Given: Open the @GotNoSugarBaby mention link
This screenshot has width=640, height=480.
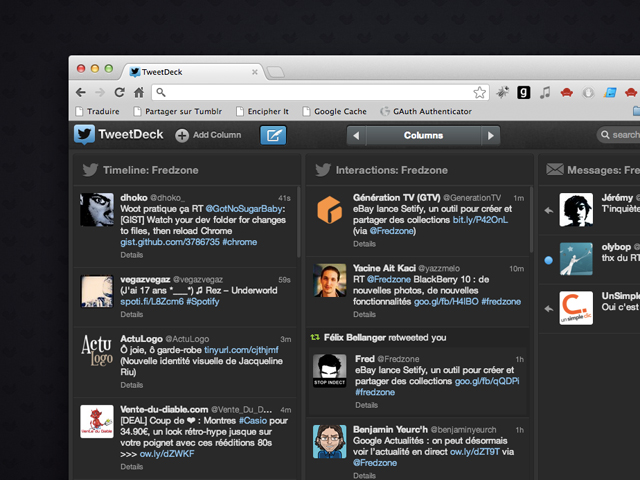Looking at the screenshot, I should tap(244, 209).
